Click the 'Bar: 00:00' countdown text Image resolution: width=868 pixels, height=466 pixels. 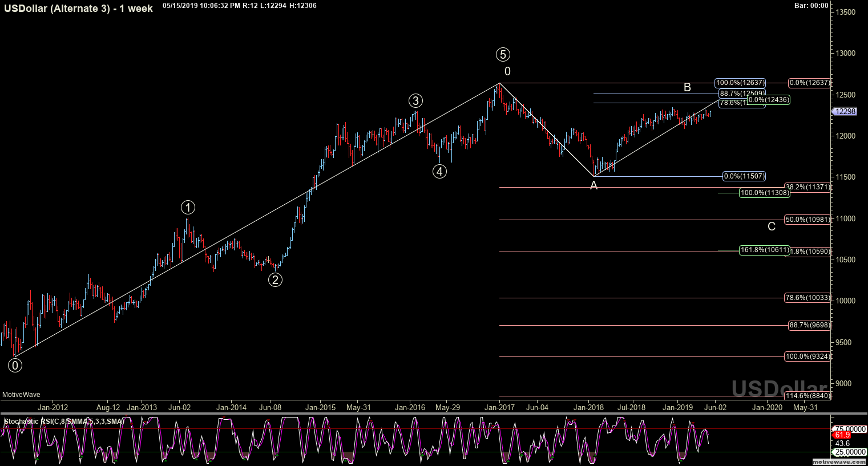(811, 6)
